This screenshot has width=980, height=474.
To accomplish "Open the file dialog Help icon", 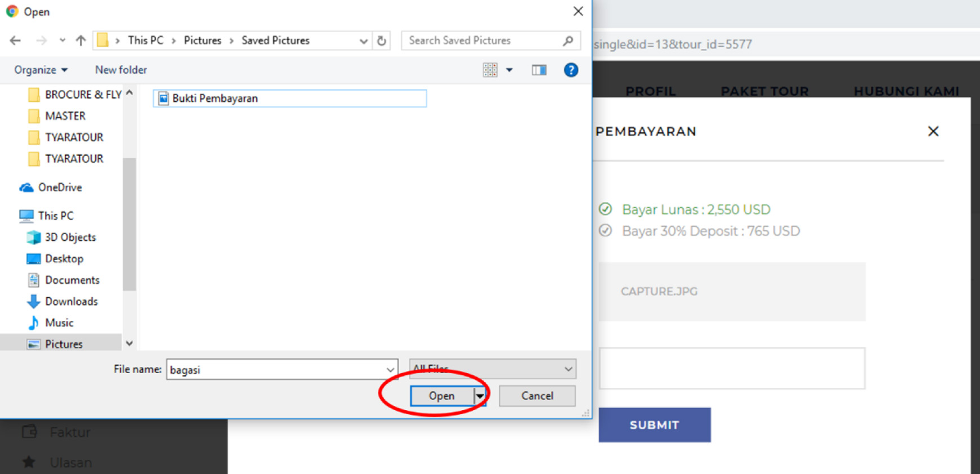I will (571, 70).
